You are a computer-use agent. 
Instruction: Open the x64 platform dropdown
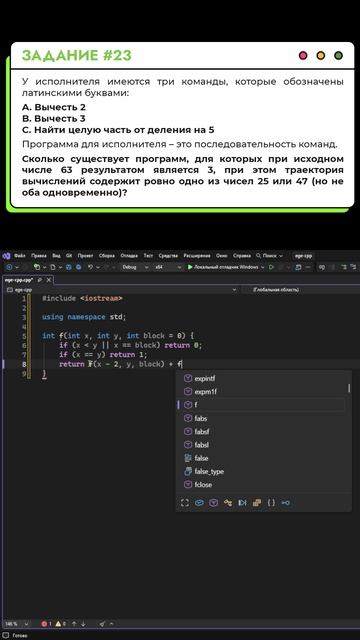click(167, 267)
